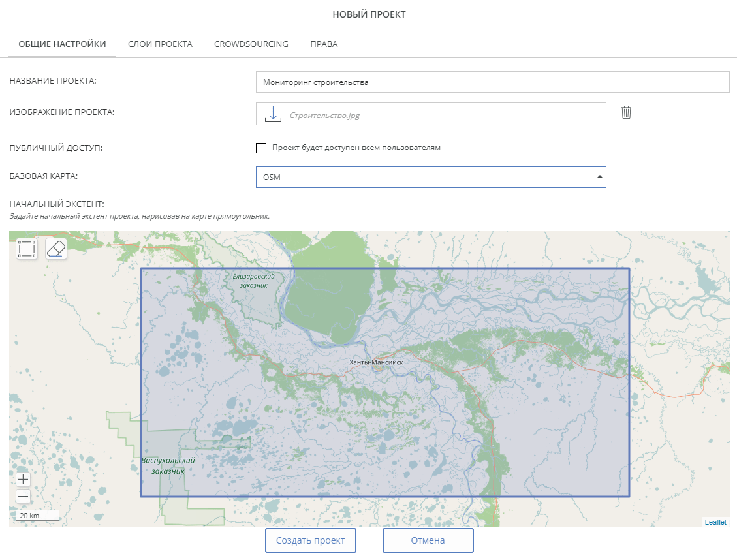Go to the ПРАВА tab
This screenshot has width=737, height=560.
[324, 44]
